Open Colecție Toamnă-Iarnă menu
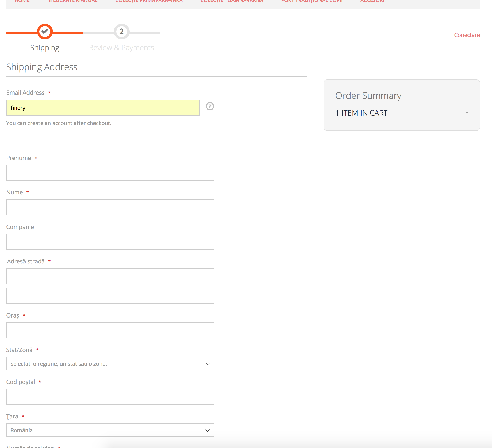This screenshot has width=492, height=448. tap(232, 1)
